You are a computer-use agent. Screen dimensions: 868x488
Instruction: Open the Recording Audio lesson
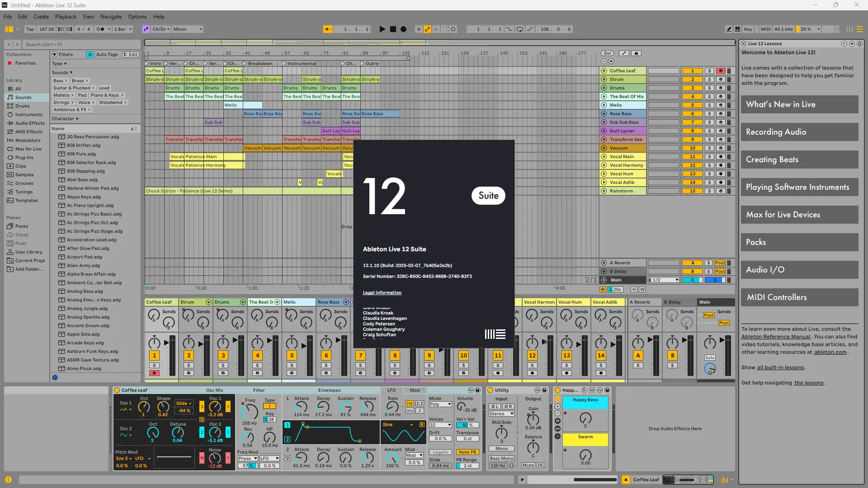(799, 132)
